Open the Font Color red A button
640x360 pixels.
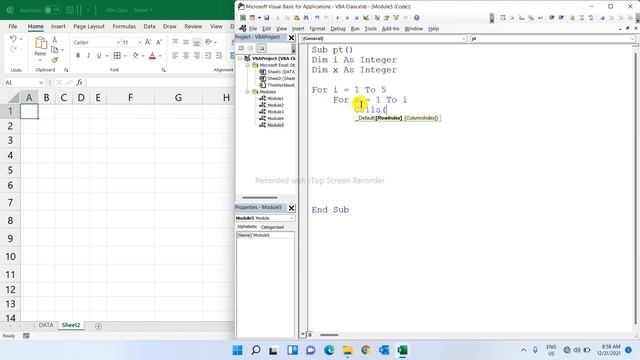point(152,56)
